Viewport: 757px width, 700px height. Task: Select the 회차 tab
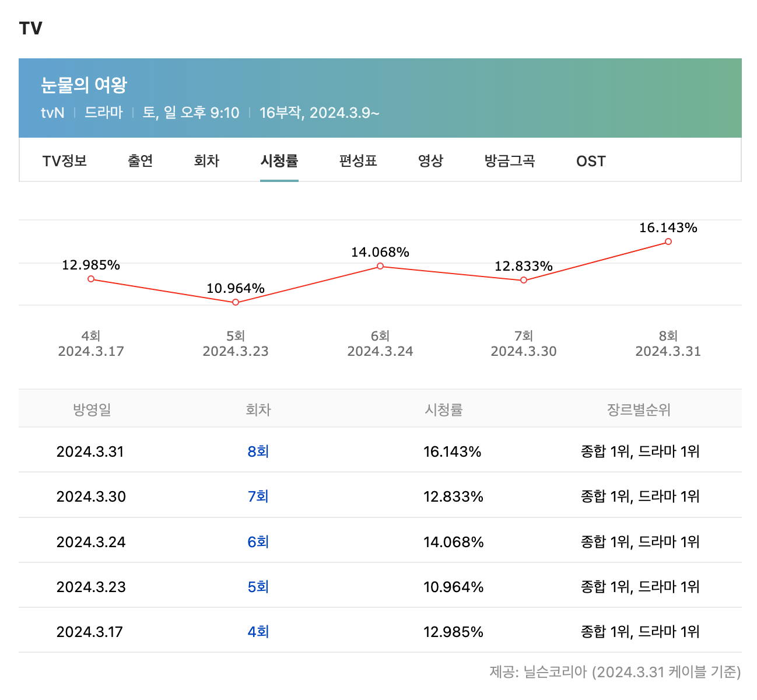click(x=205, y=161)
